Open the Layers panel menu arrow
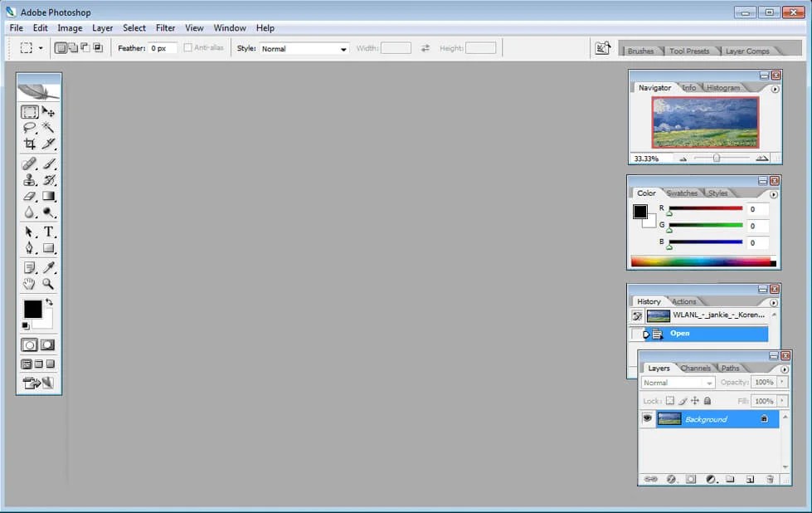The height and width of the screenshot is (513, 812). [x=784, y=369]
